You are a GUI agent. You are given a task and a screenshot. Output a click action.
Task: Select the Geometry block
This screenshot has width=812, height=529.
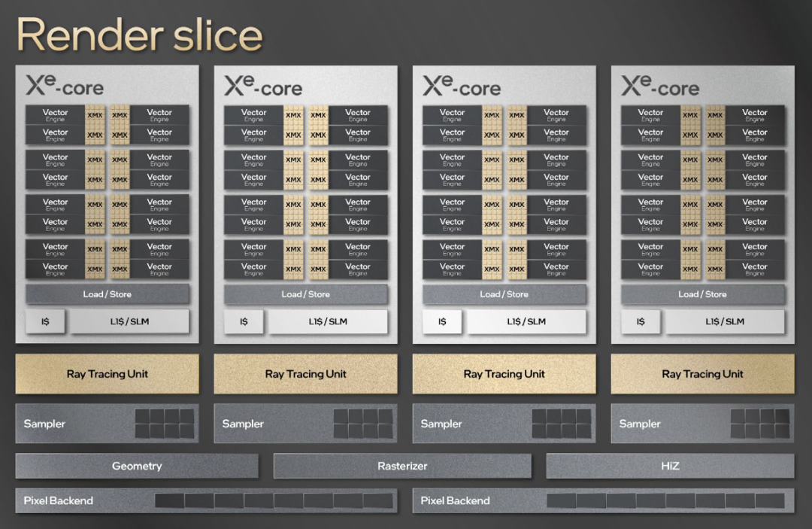137,466
